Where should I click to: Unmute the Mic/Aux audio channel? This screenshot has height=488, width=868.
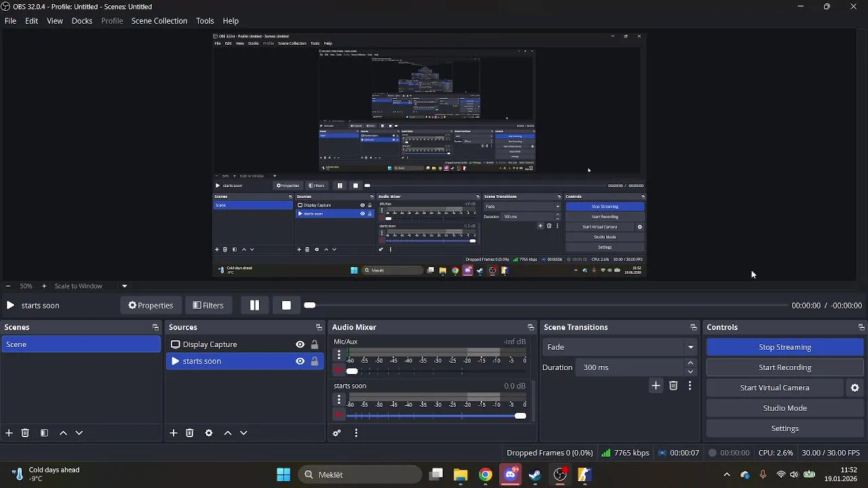click(x=339, y=370)
